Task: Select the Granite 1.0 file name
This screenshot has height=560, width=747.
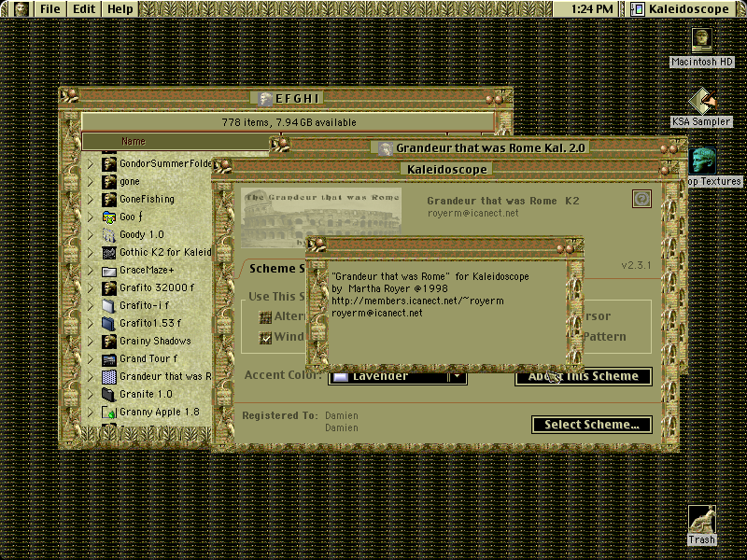Action: pyautogui.click(x=146, y=395)
